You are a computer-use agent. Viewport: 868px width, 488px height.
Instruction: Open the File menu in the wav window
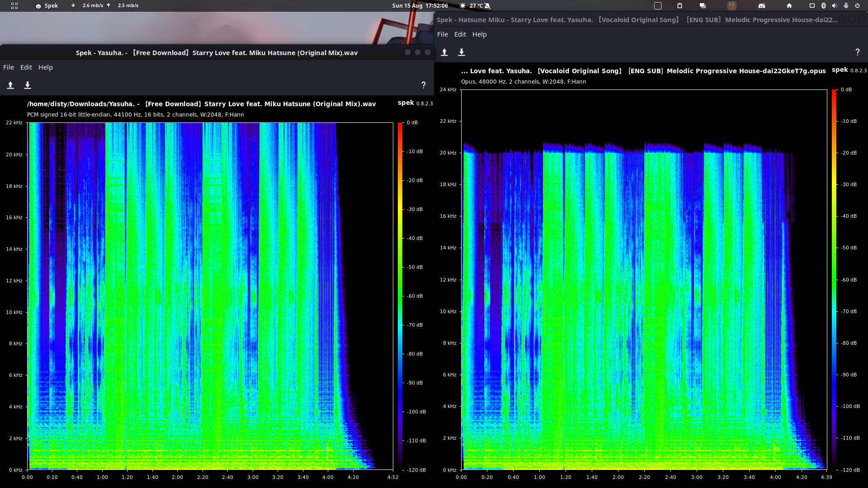click(9, 67)
